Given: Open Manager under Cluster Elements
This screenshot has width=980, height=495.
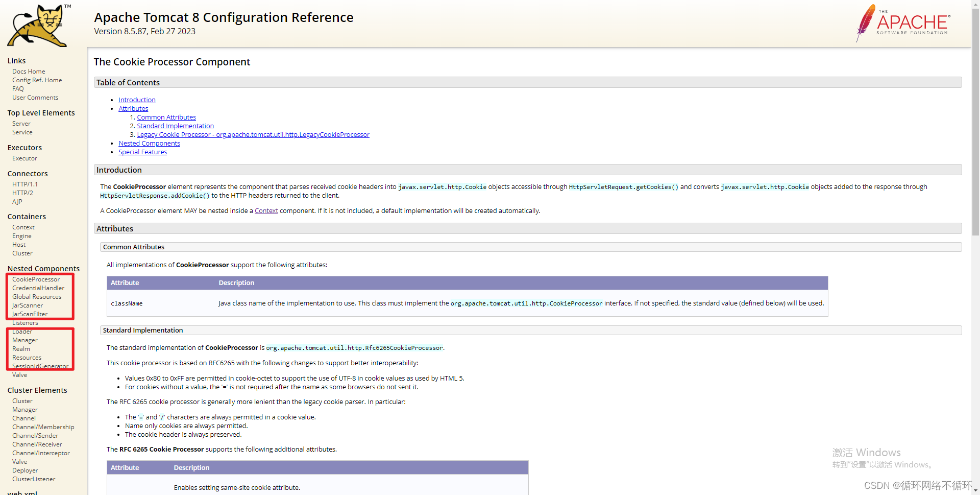Looking at the screenshot, I should coord(25,410).
